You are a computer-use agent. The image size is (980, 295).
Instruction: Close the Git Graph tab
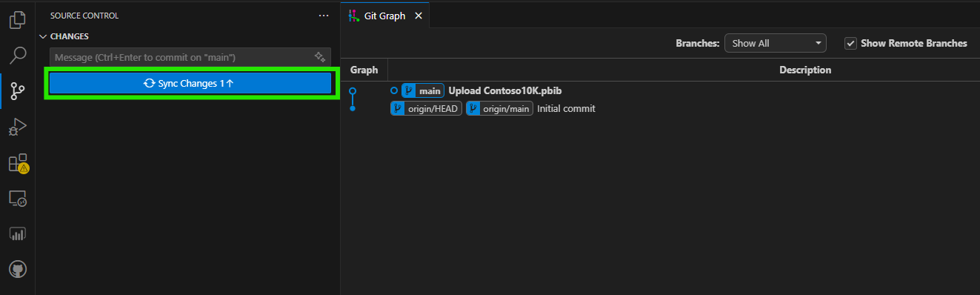419,16
